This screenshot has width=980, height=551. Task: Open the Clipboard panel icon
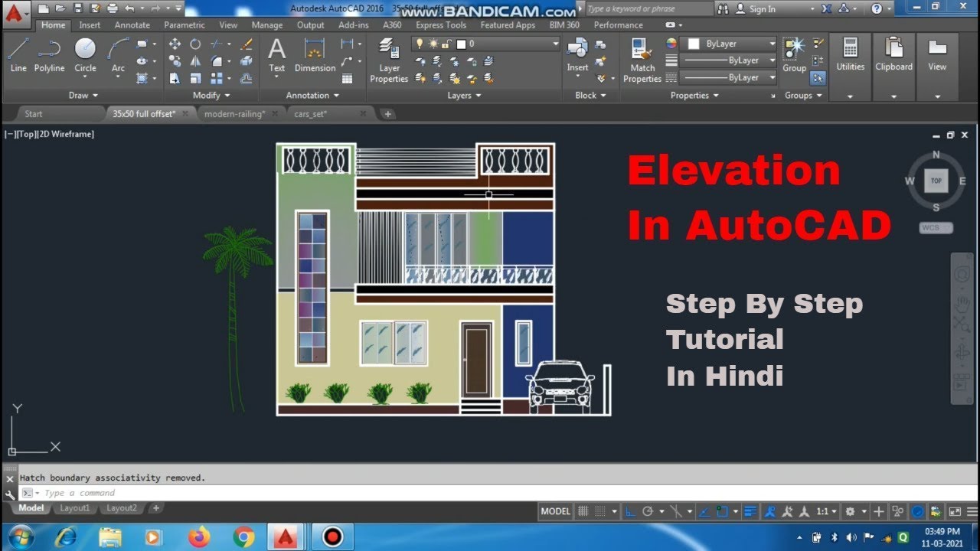pyautogui.click(x=893, y=54)
